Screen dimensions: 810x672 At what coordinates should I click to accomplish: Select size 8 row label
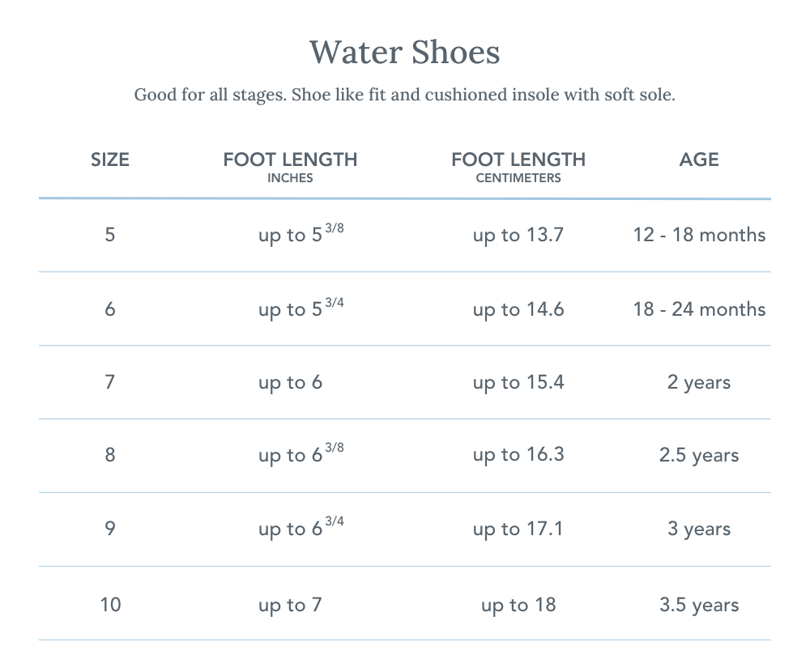(x=110, y=455)
